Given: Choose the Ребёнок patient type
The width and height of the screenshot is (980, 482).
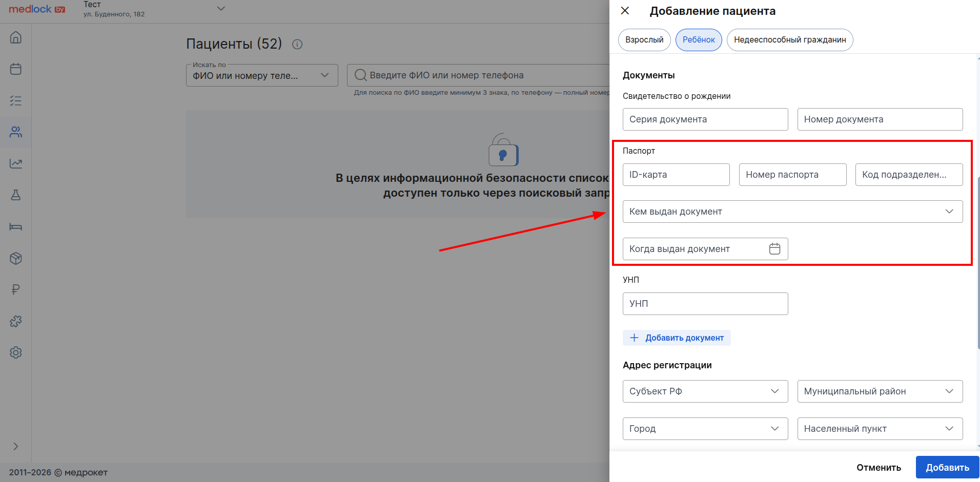Looking at the screenshot, I should (x=699, y=40).
